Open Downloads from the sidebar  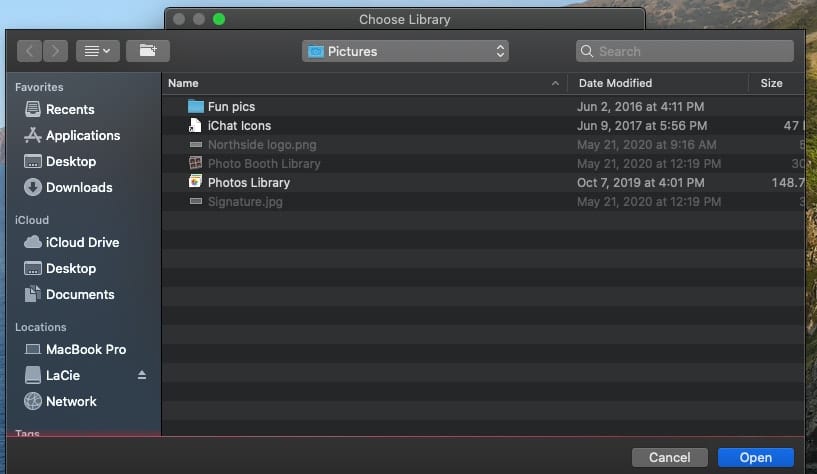coord(78,187)
